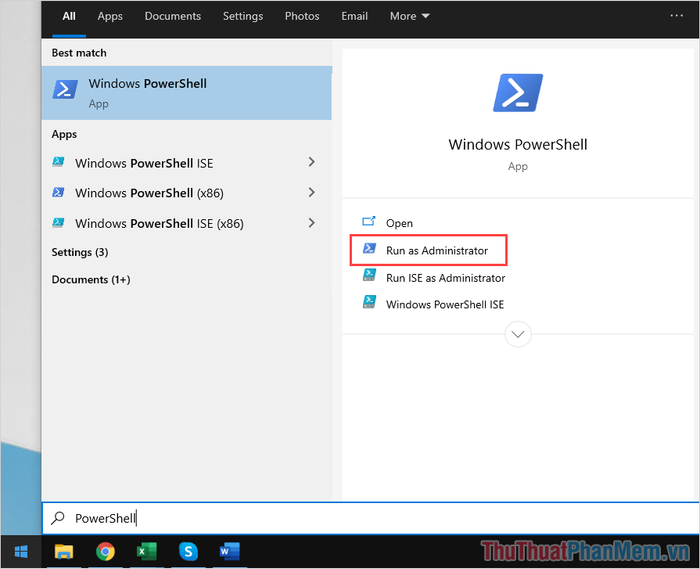Click Run ISE as Administrator
Image resolution: width=700 pixels, height=569 pixels.
coord(445,278)
